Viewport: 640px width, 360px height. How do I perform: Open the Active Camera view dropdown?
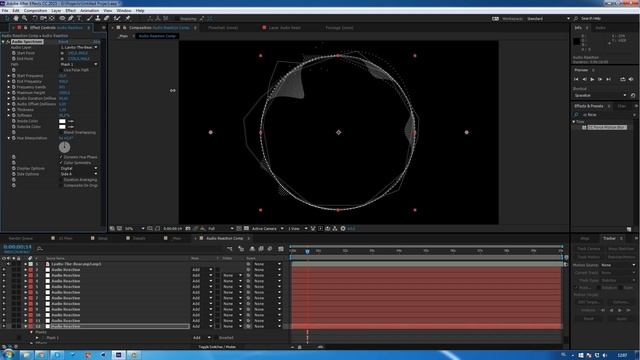click(268, 229)
